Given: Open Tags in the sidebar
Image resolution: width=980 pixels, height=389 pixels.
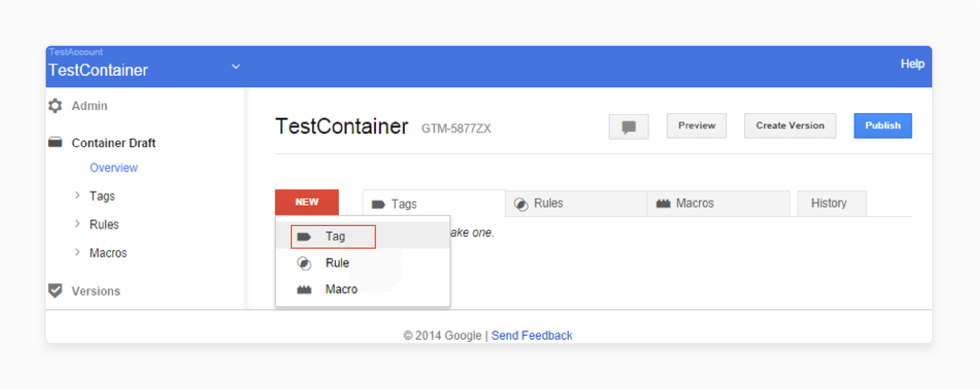Looking at the screenshot, I should tap(102, 196).
